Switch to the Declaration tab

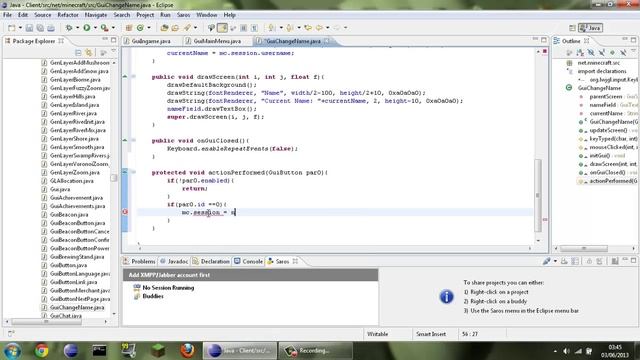[211, 261]
